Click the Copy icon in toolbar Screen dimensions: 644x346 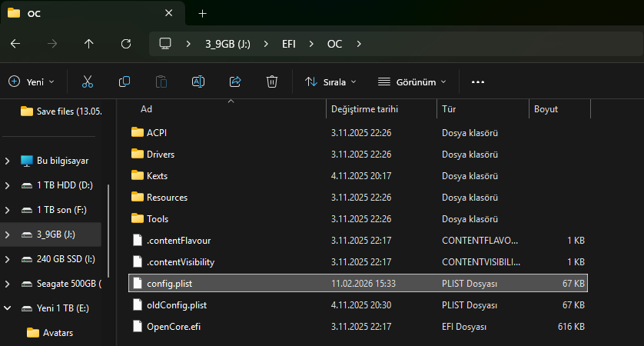click(124, 82)
